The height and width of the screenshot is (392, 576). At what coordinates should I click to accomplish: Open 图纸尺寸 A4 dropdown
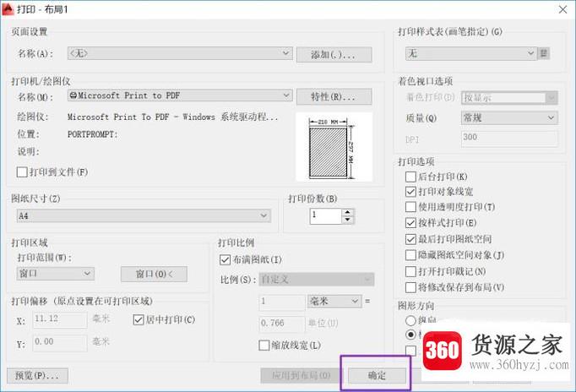[144, 215]
